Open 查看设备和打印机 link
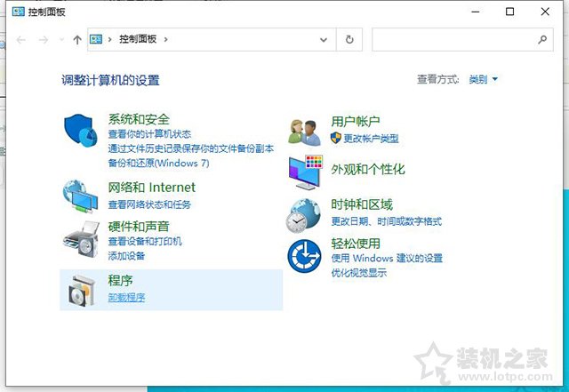 [x=145, y=242]
